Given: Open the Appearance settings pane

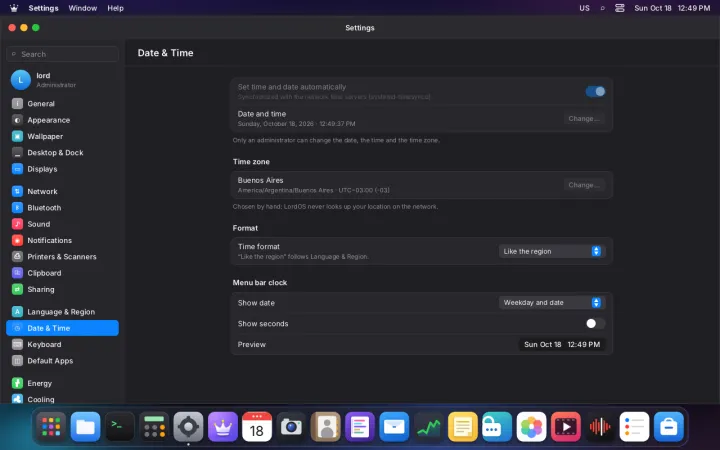Looking at the screenshot, I should point(62,120).
